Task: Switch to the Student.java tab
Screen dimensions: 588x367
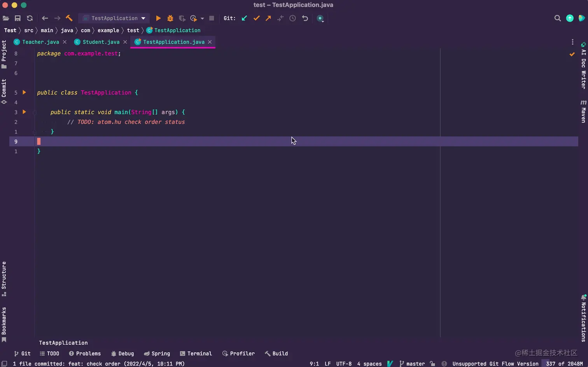Action: [x=101, y=42]
